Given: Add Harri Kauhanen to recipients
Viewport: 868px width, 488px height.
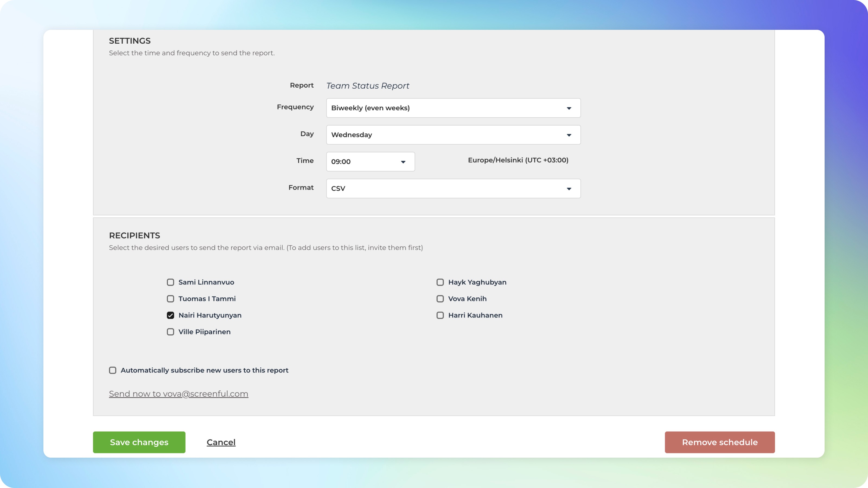Looking at the screenshot, I should [x=440, y=315].
